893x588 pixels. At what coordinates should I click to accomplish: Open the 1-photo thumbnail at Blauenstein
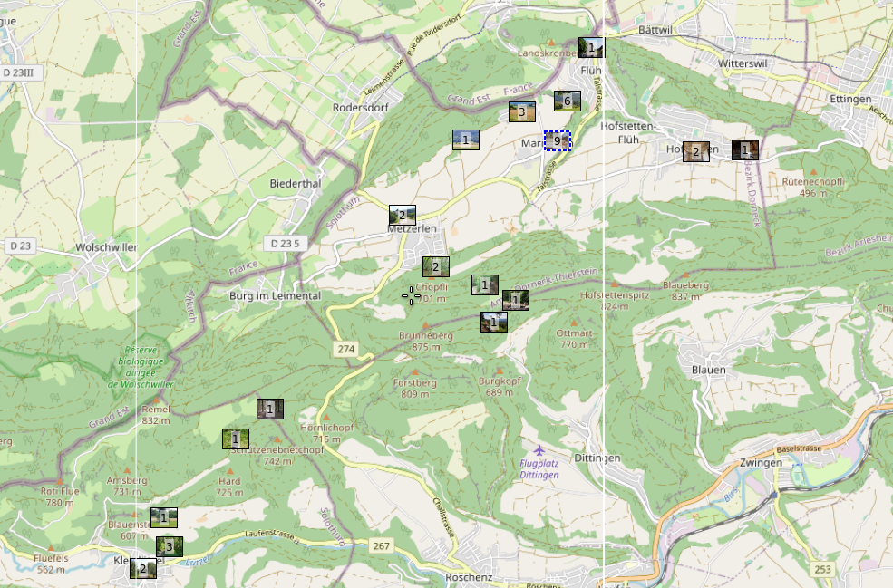tap(163, 517)
